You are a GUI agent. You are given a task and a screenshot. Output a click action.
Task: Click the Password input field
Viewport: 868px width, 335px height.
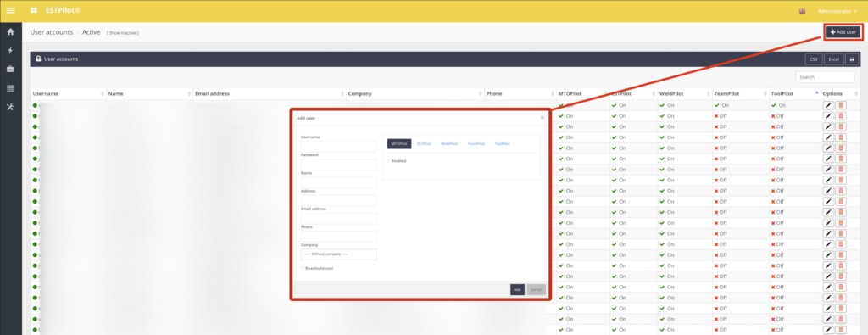(x=339, y=165)
